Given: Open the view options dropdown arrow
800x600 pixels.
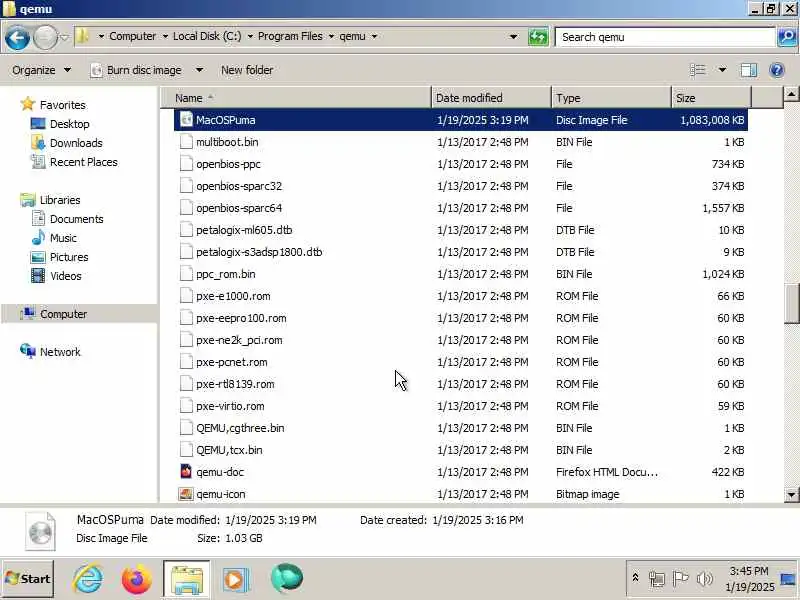Looking at the screenshot, I should point(722,70).
